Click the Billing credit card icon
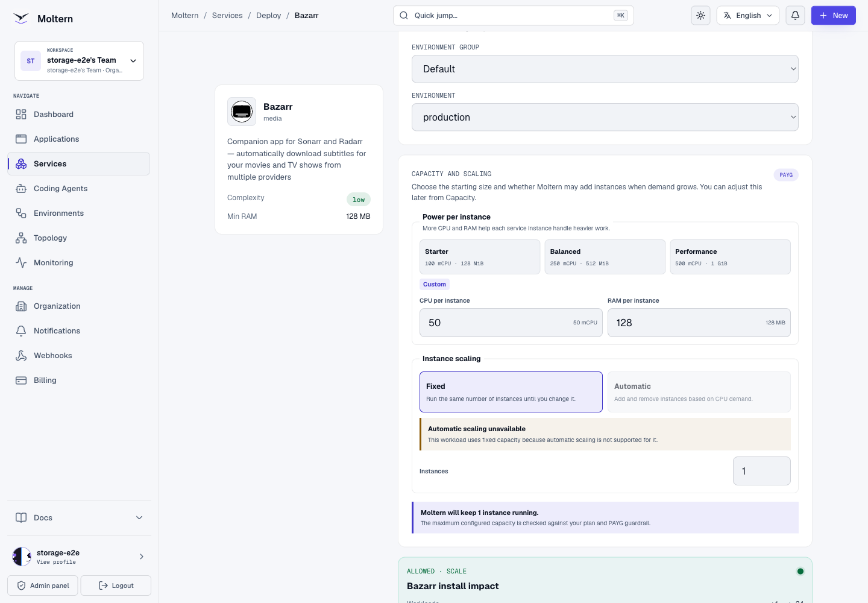The height and width of the screenshot is (603, 868). click(x=21, y=380)
